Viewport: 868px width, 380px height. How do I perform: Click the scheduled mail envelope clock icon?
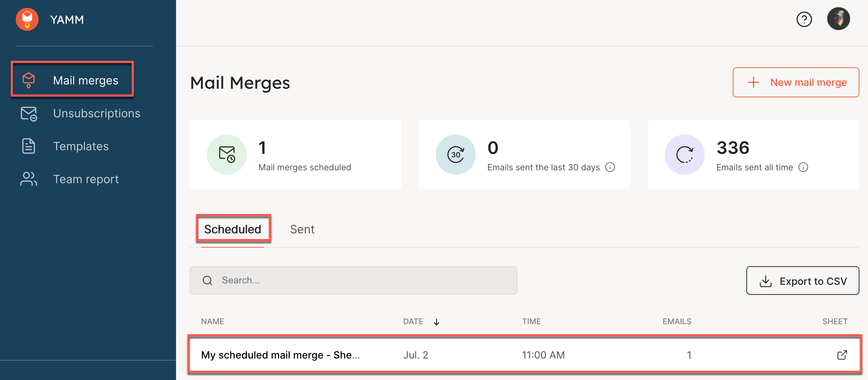(227, 155)
